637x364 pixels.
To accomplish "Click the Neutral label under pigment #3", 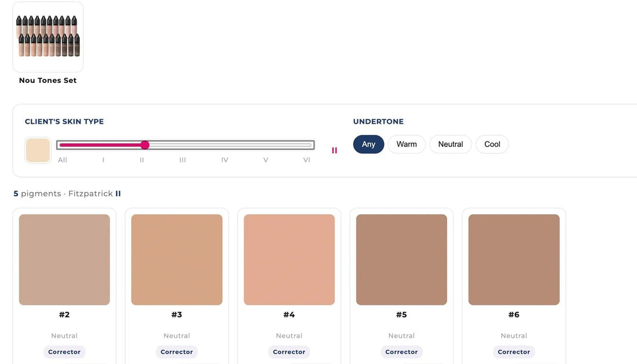I will 177,336.
